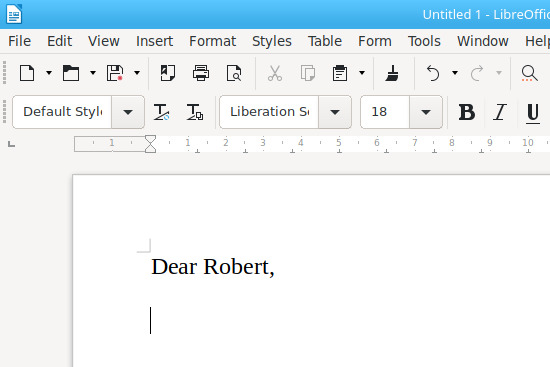Open the Tools menu
The image size is (550, 367).
(424, 41)
